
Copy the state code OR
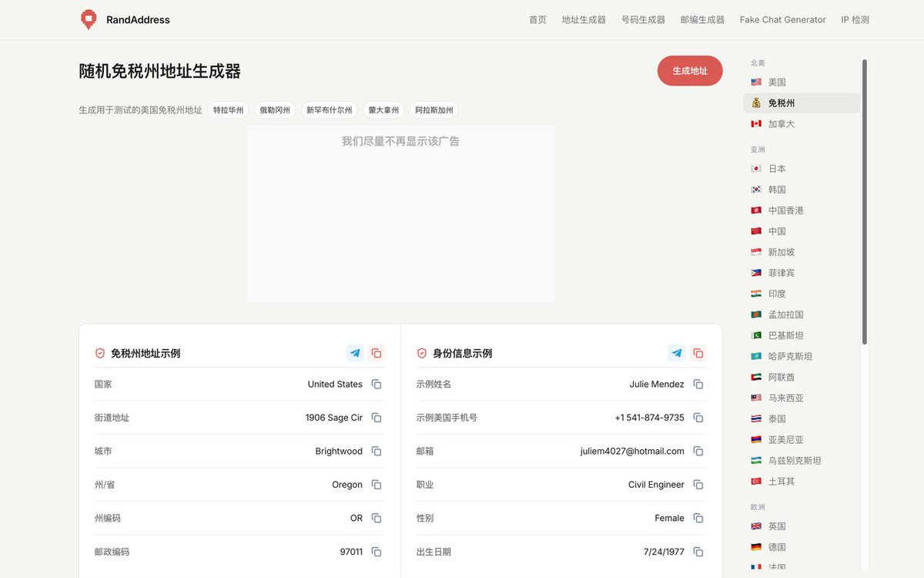[377, 518]
